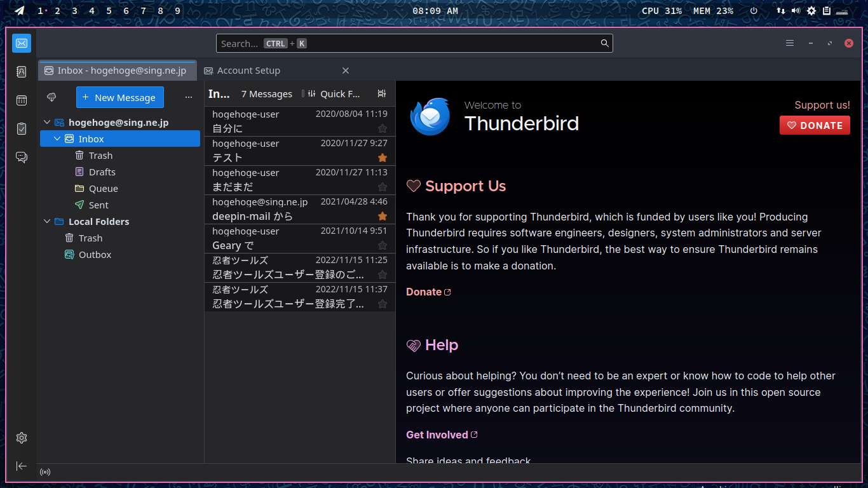Image resolution: width=868 pixels, height=488 pixels.
Task: Click the 08:09 AM clock
Action: (435, 11)
